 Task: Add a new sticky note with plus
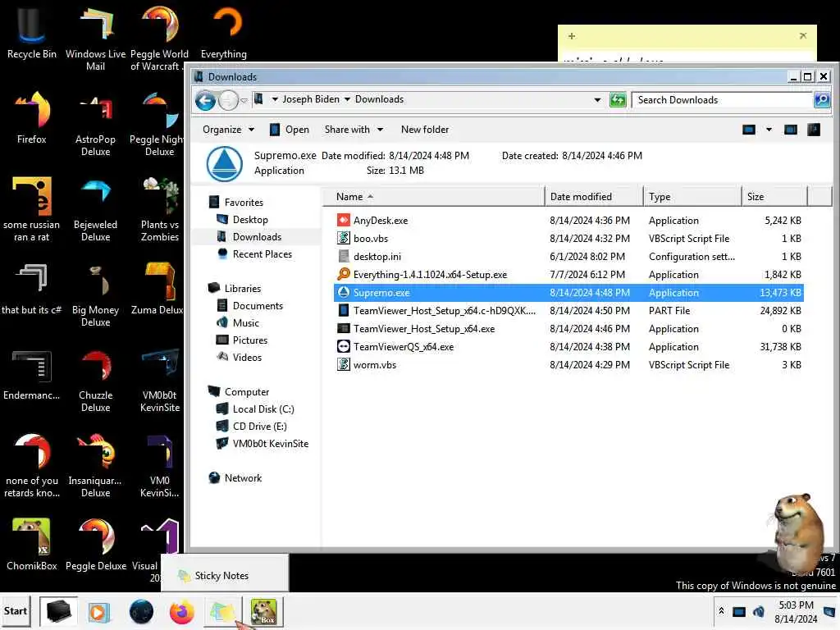572,36
